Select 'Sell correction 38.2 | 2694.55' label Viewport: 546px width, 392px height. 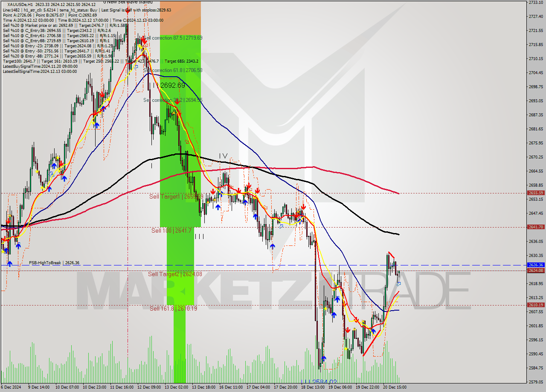pos(173,100)
